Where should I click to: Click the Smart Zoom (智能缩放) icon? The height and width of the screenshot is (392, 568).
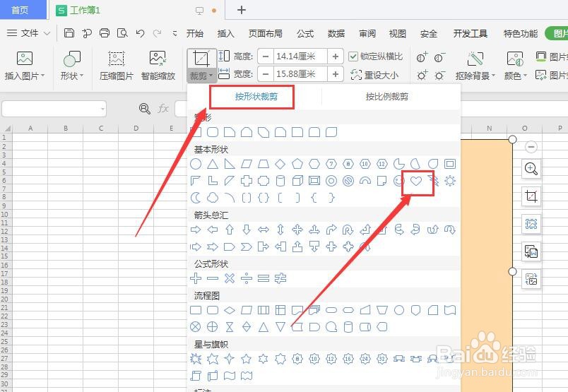158,58
